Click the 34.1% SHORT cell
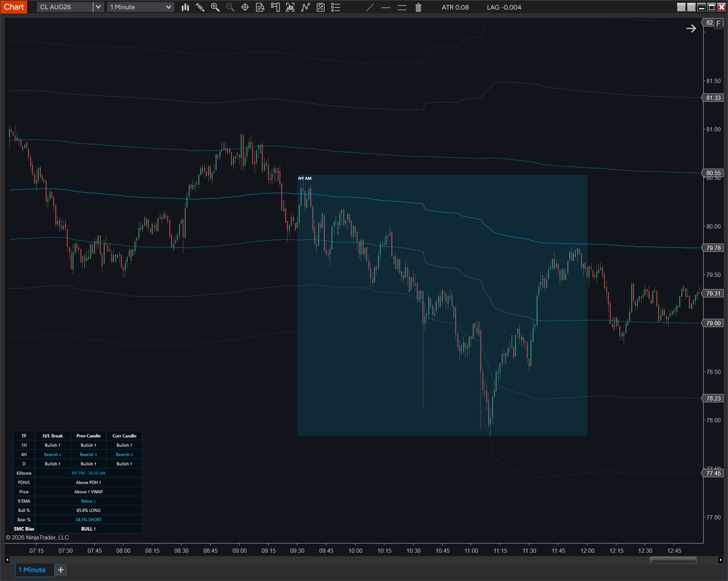This screenshot has height=581, width=728. (89, 520)
